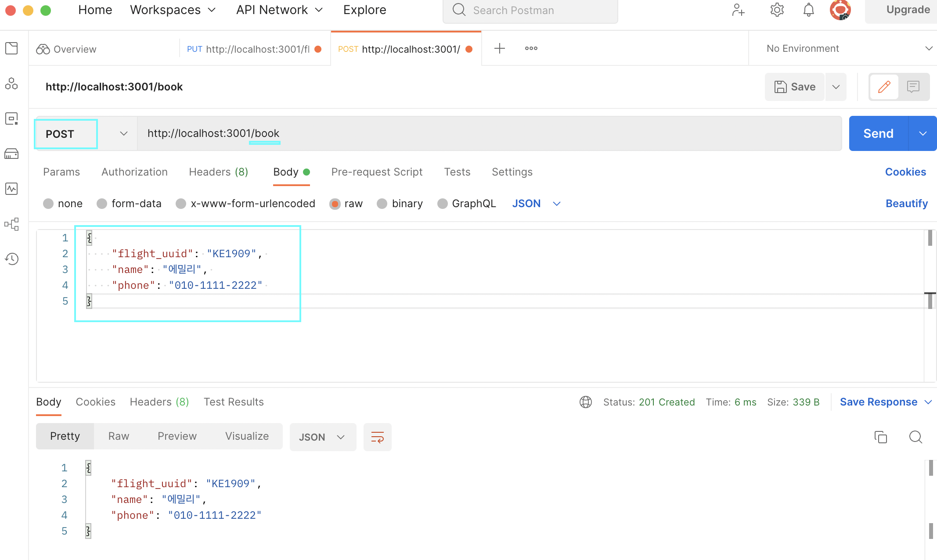The width and height of the screenshot is (937, 560).
Task: Select the binary body option
Action: tap(382, 204)
